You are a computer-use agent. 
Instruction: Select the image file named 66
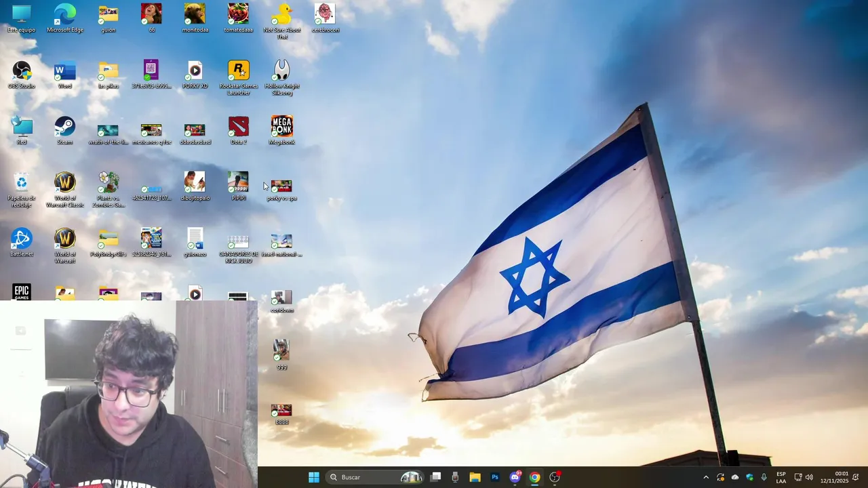point(151,18)
